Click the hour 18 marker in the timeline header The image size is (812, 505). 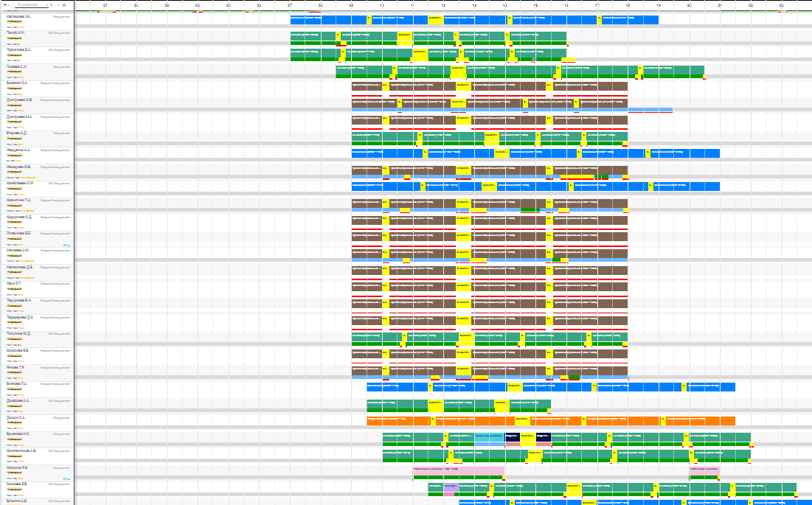pos(628,4)
